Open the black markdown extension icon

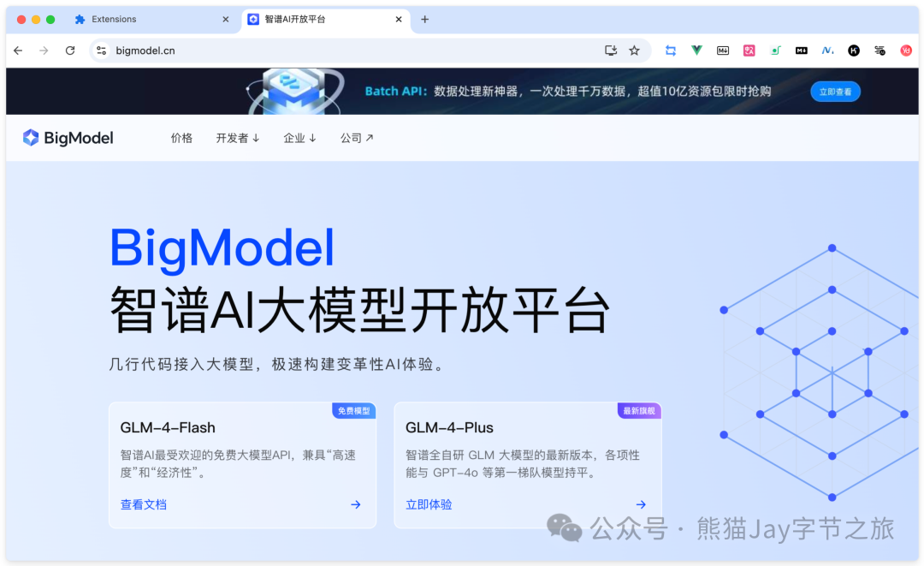[x=802, y=51]
